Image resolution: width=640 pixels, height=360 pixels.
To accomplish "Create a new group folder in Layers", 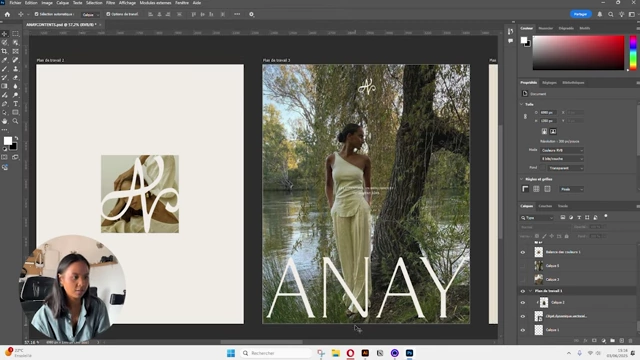I will 613,340.
